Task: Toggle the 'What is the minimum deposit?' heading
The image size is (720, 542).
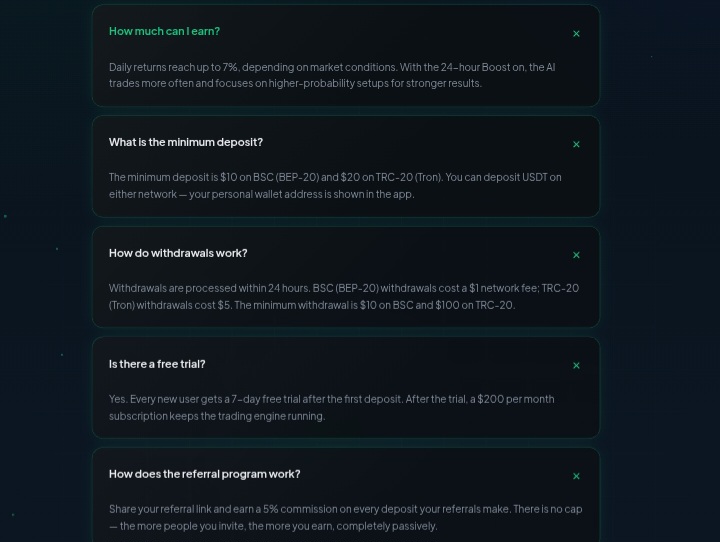Action: (186, 142)
